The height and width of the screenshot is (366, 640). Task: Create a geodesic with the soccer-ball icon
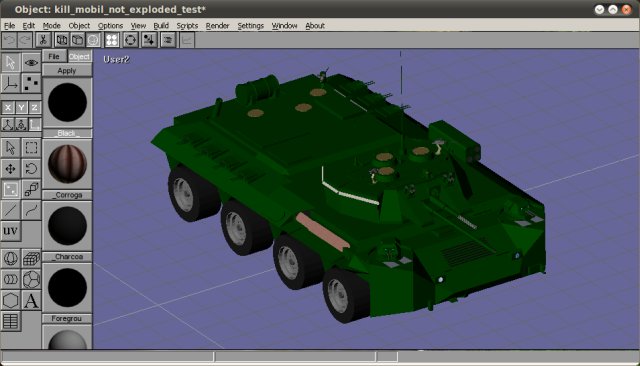(31, 279)
